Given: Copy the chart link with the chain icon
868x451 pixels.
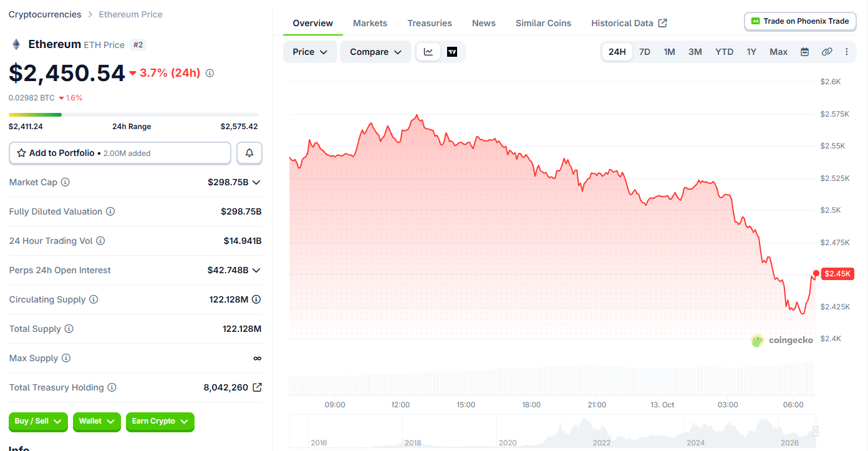Looking at the screenshot, I should [827, 52].
